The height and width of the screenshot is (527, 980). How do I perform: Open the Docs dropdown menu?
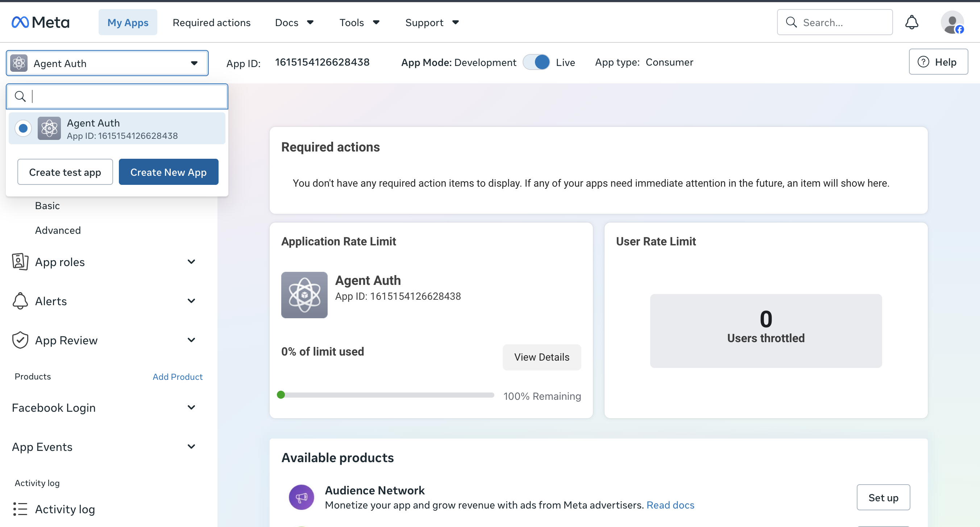tap(294, 22)
